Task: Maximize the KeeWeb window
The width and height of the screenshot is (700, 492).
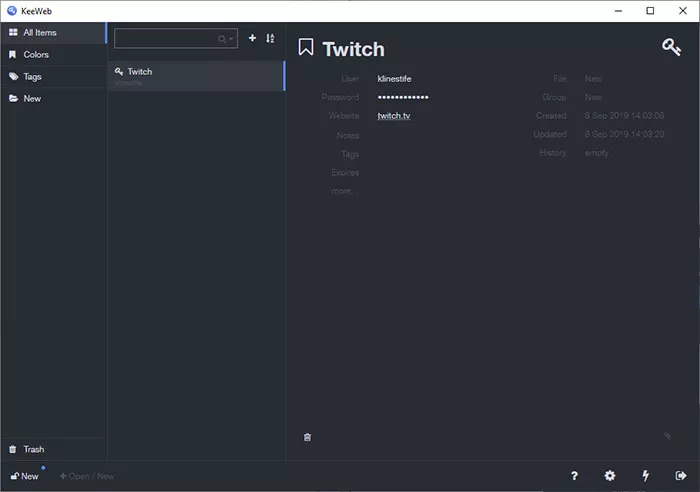Action: pos(650,11)
